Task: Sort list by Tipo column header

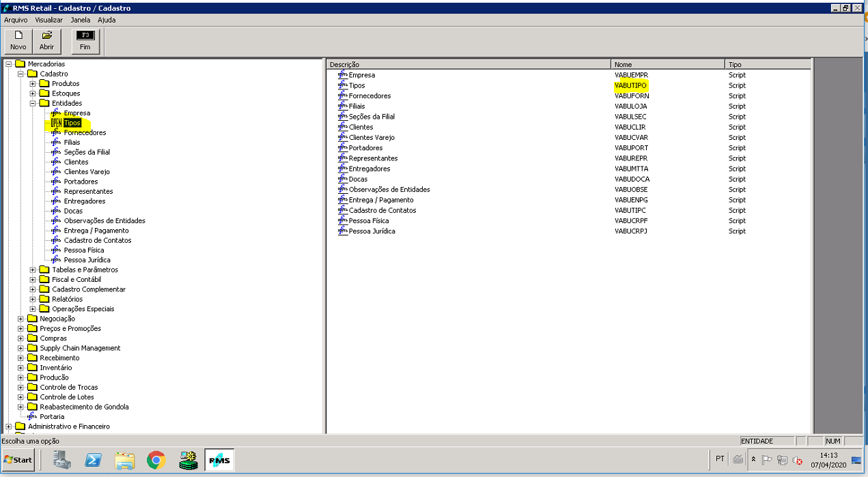Action: 768,64
